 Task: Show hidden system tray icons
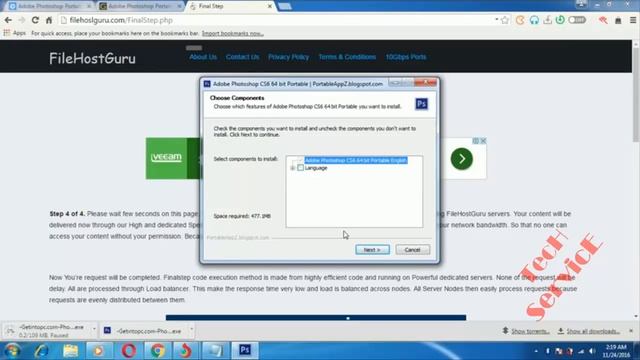(x=536, y=351)
